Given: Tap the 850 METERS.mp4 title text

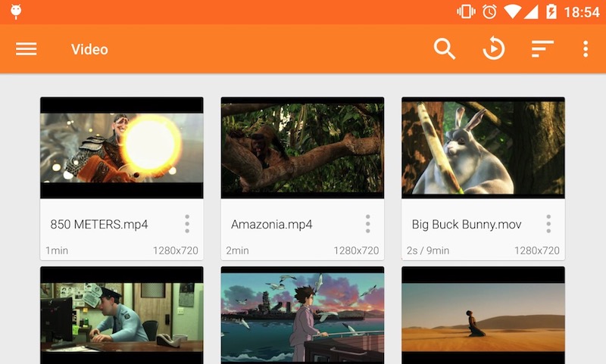Looking at the screenshot, I should click(x=99, y=225).
